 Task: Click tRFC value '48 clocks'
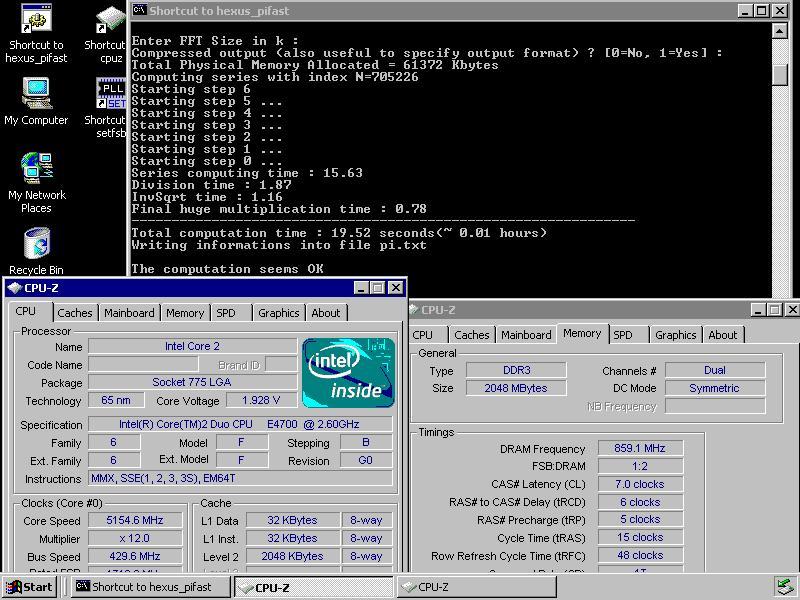pyautogui.click(x=640, y=555)
